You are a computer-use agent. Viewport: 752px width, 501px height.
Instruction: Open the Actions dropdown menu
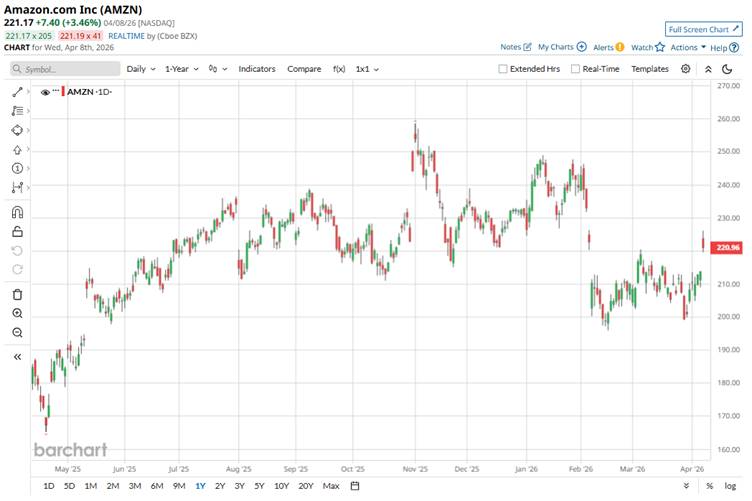688,47
